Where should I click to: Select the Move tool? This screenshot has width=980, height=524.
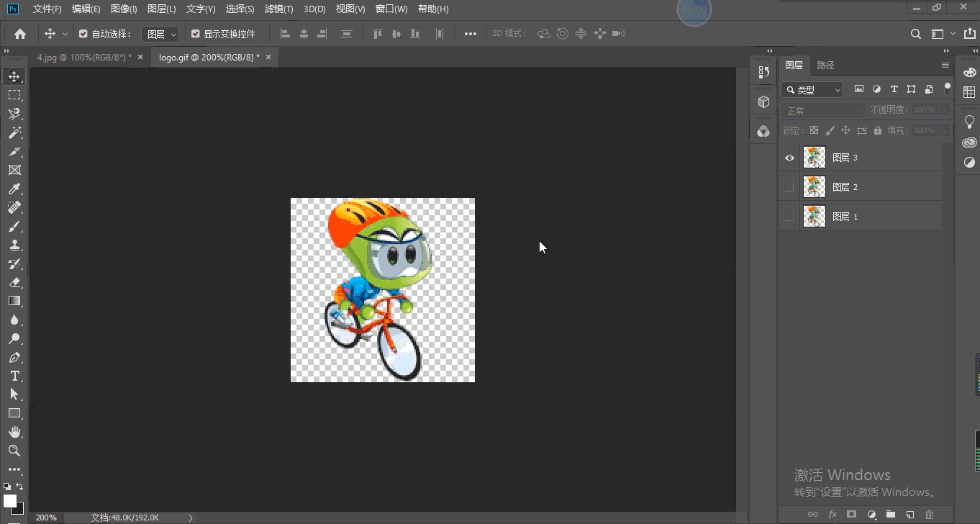[14, 76]
